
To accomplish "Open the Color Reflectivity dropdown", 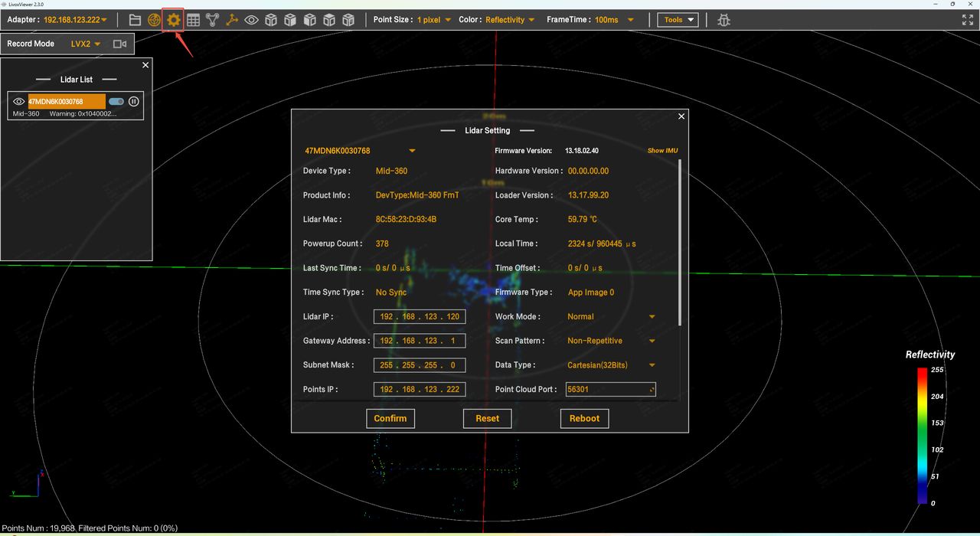I will coord(510,20).
